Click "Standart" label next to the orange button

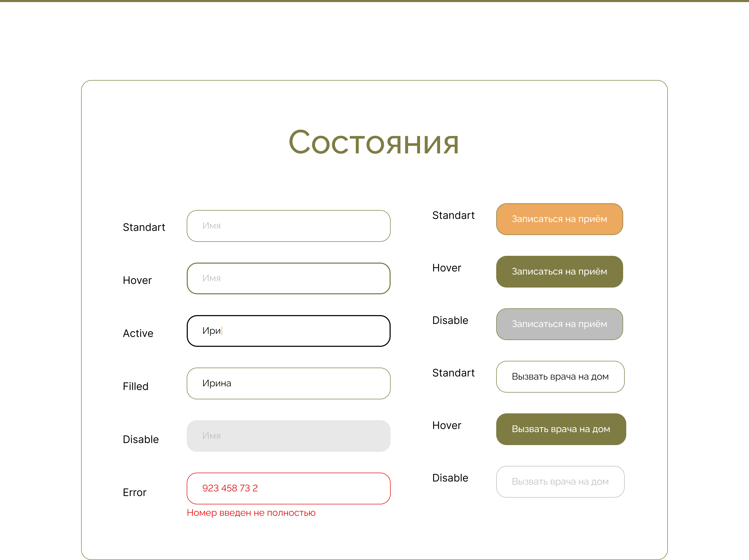[x=453, y=215]
